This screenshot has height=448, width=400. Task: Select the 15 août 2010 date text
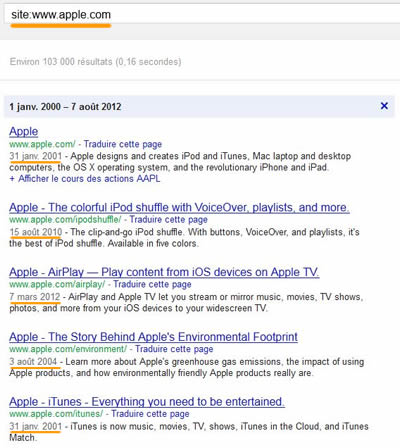tap(36, 232)
